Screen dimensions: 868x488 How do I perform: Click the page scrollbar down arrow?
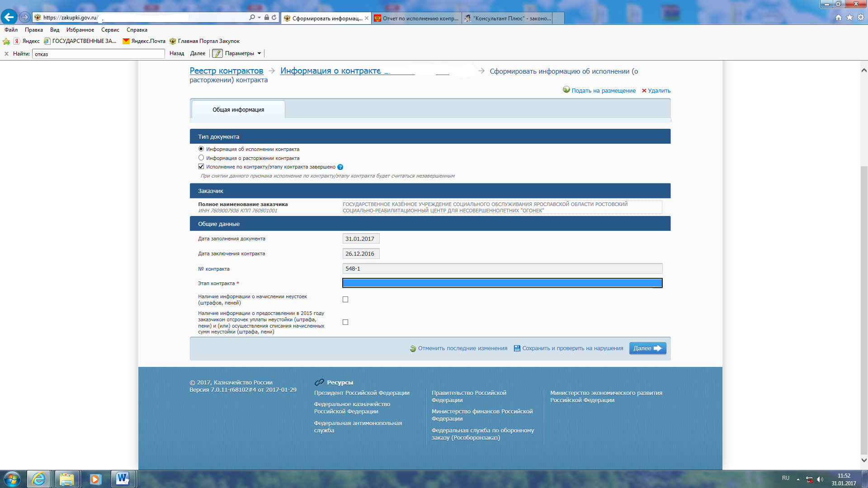click(864, 460)
